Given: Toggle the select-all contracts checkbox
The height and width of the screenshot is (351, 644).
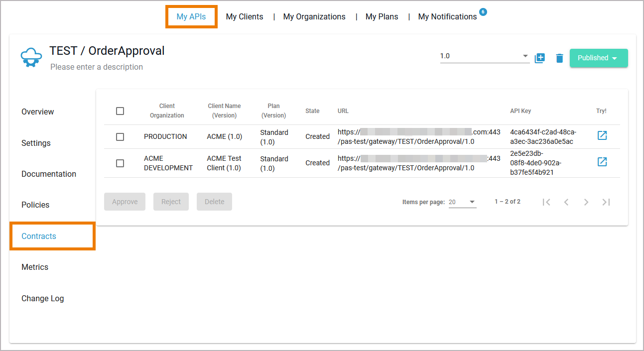Looking at the screenshot, I should click(120, 111).
